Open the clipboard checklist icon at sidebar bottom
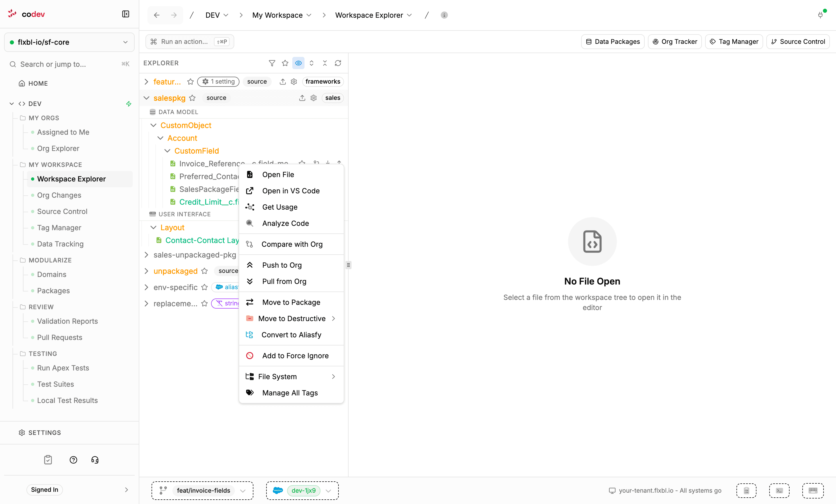The height and width of the screenshot is (504, 836). [48, 460]
